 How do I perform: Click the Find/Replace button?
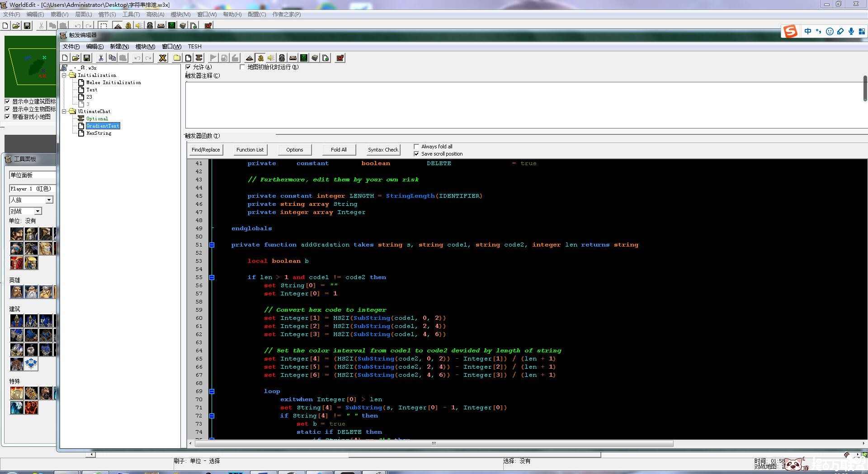206,150
